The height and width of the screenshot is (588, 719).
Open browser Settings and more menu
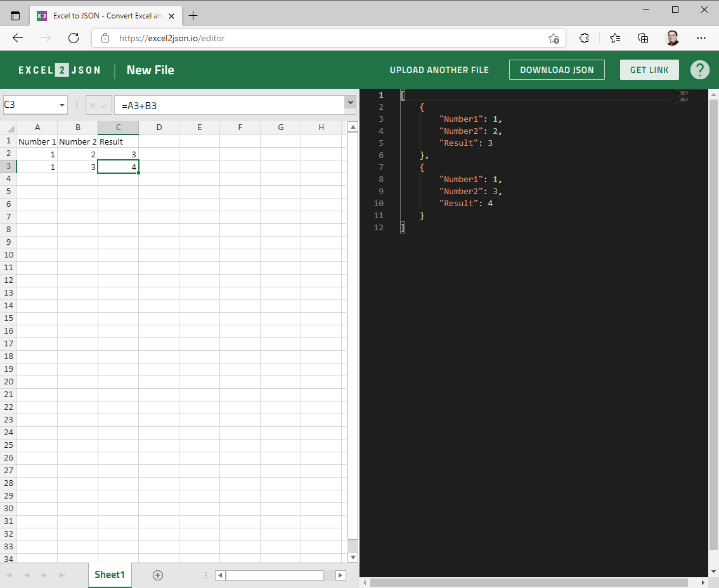click(x=701, y=38)
